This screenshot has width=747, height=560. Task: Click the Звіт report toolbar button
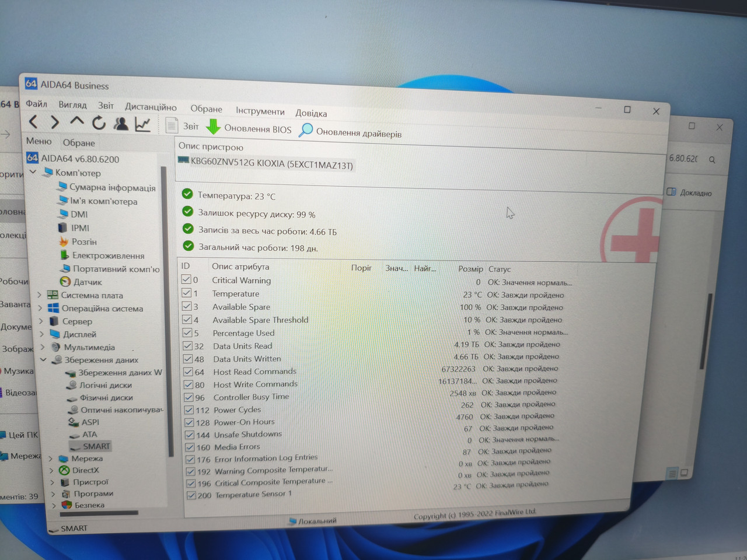point(182,125)
